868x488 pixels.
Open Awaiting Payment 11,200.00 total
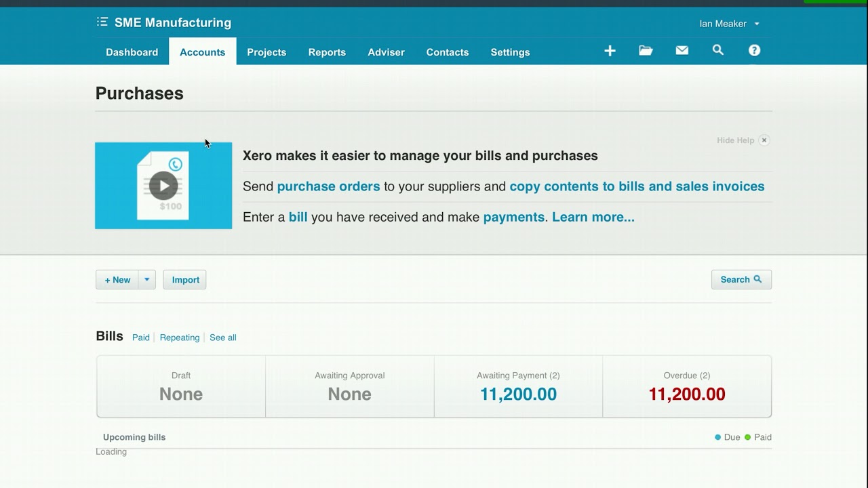[x=518, y=386]
